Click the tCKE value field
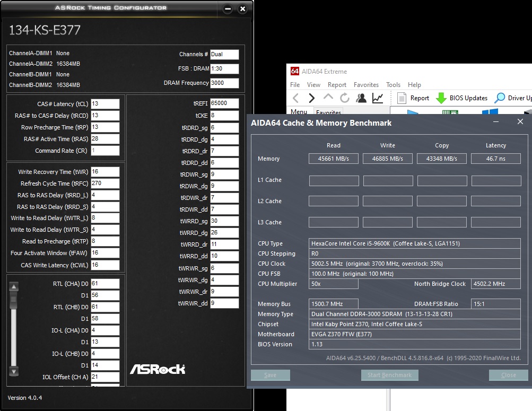This screenshot has width=532, height=411. pos(224,115)
